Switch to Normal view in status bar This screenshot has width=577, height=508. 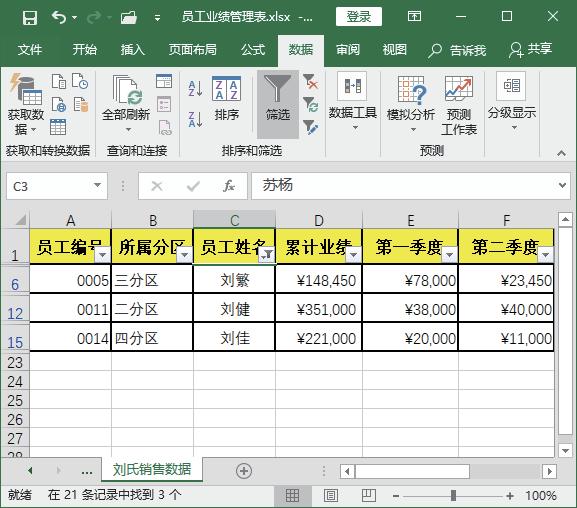pos(293,495)
